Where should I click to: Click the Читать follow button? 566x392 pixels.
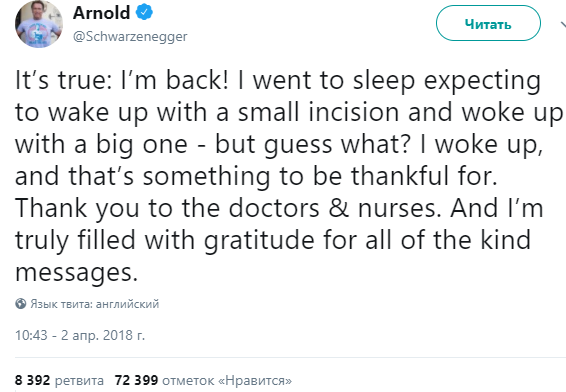pos(488,23)
